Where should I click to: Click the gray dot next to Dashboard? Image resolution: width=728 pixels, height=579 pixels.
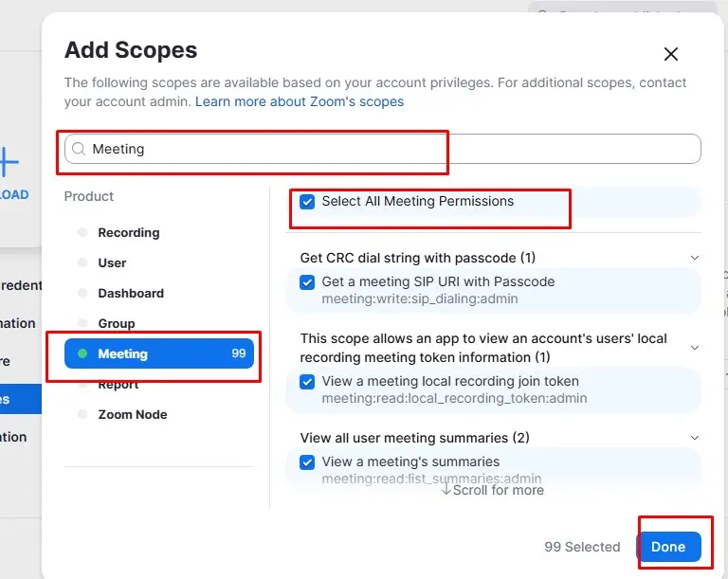[82, 293]
